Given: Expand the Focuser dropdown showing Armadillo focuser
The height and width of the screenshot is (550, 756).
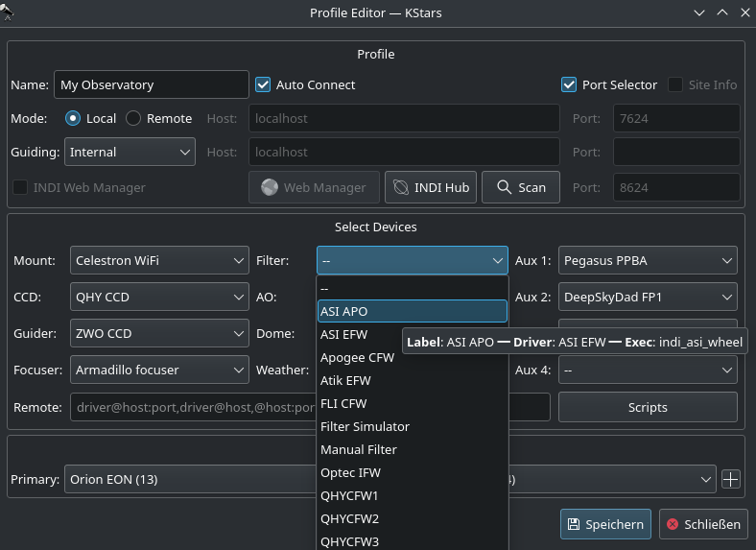Looking at the screenshot, I should click(159, 370).
